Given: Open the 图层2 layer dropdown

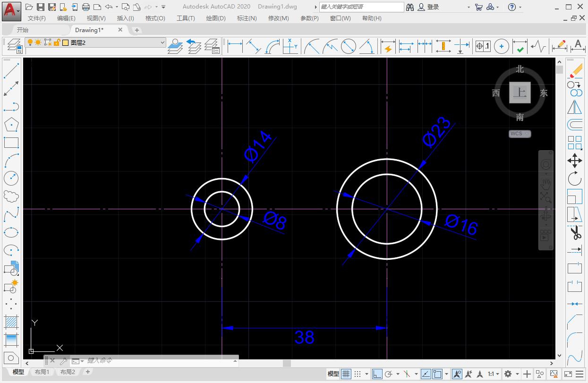Looking at the screenshot, I should pos(162,43).
